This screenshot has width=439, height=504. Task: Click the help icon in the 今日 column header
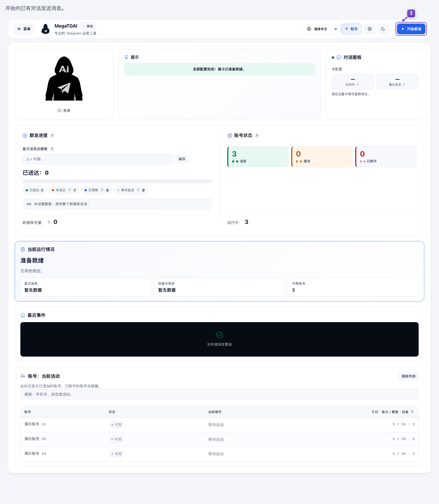[412, 412]
